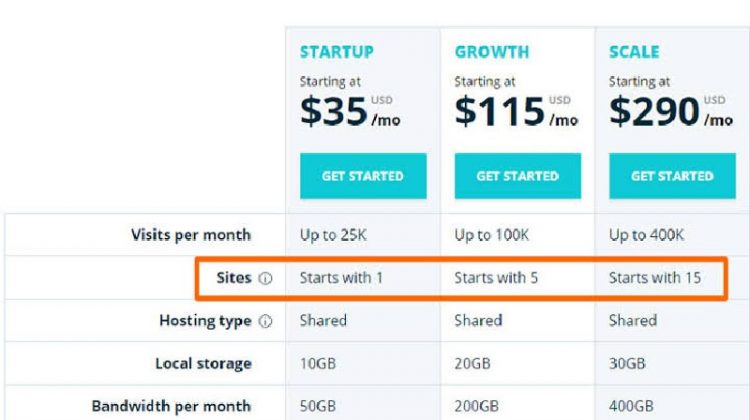Image resolution: width=750 pixels, height=420 pixels.
Task: Select the STARTUP plan heading
Action: point(337,52)
